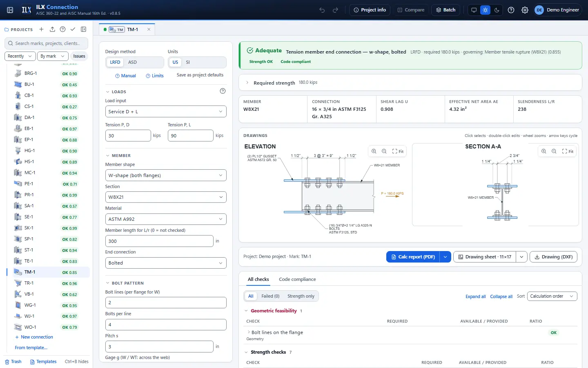Open Batch button
Screen dimensions: 588x368
coord(445,10)
